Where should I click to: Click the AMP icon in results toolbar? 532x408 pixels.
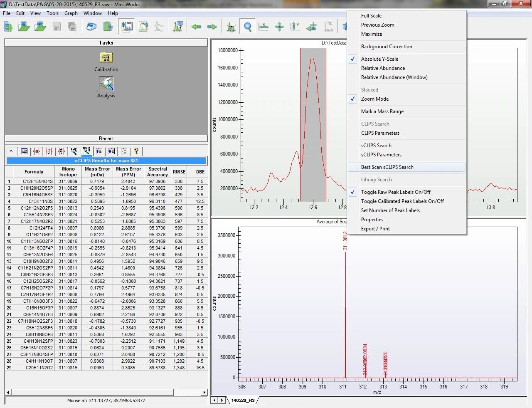pos(62,151)
